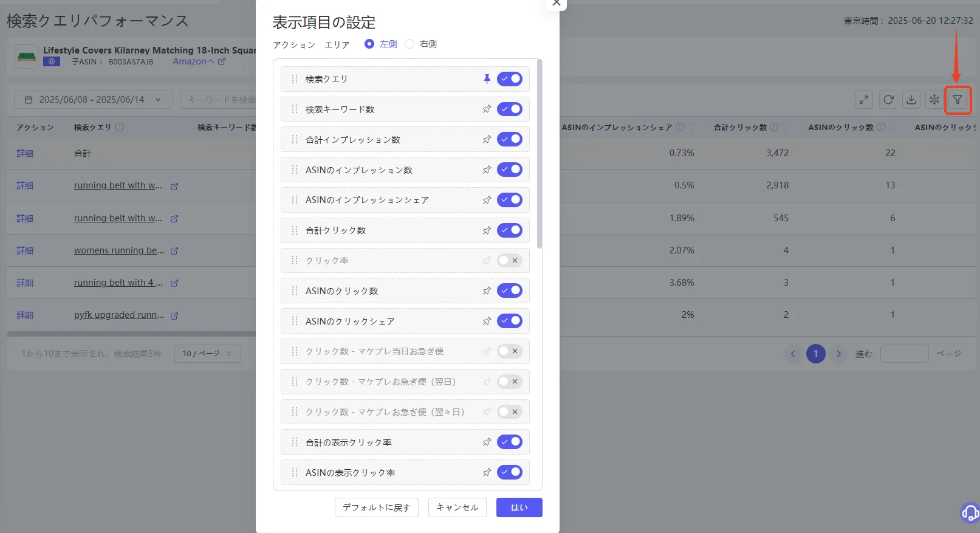Image resolution: width=980 pixels, height=533 pixels.
Task: Pin the 合計インプレッション数 column
Action: pos(487,140)
